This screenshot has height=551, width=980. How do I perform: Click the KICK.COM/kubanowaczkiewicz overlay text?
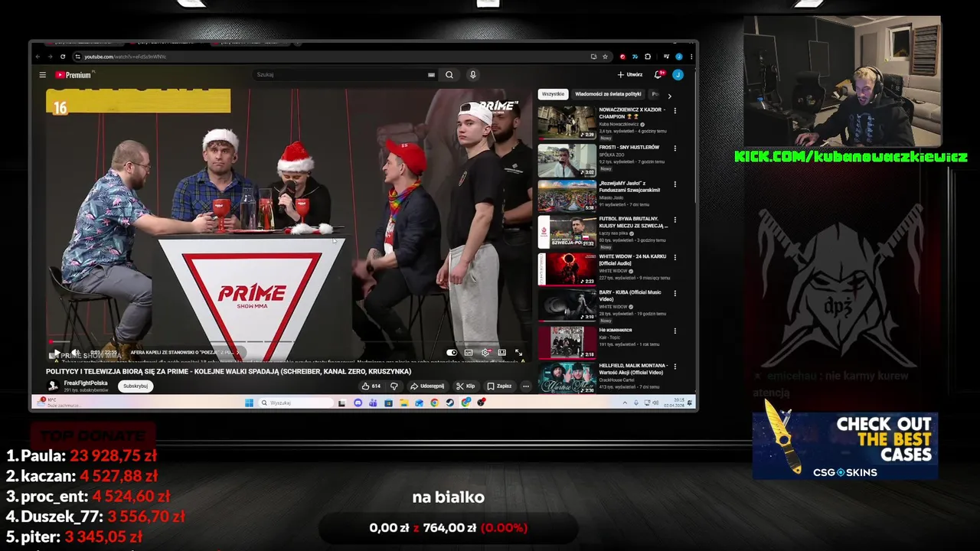851,157
